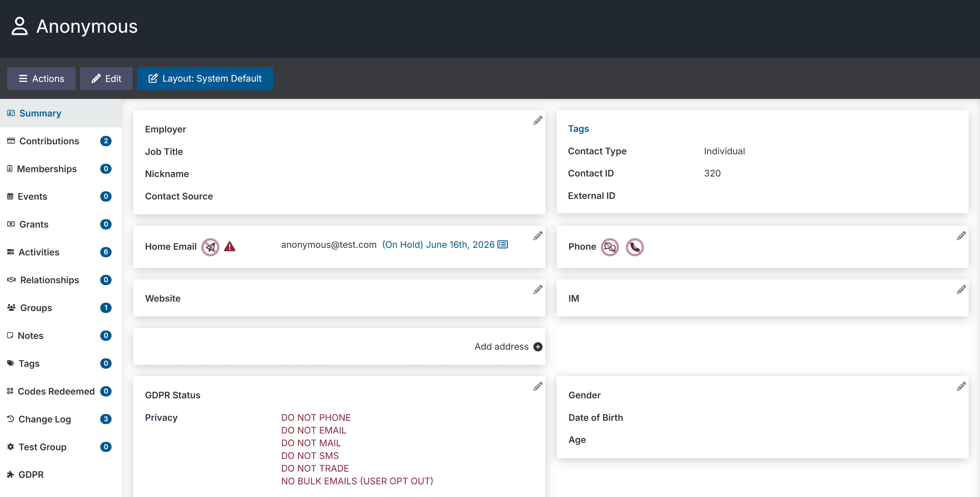Click the DO NOT PHONE privacy text
This screenshot has width=980, height=497.
[316, 418]
